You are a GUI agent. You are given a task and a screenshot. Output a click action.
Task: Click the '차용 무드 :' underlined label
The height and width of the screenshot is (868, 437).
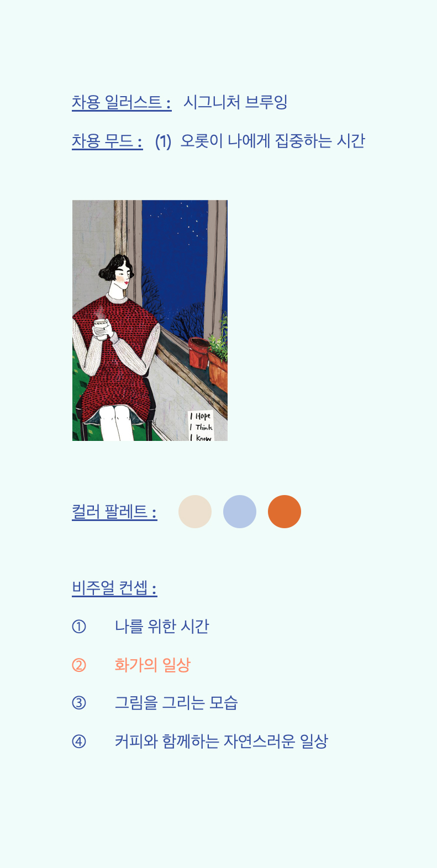tap(107, 141)
